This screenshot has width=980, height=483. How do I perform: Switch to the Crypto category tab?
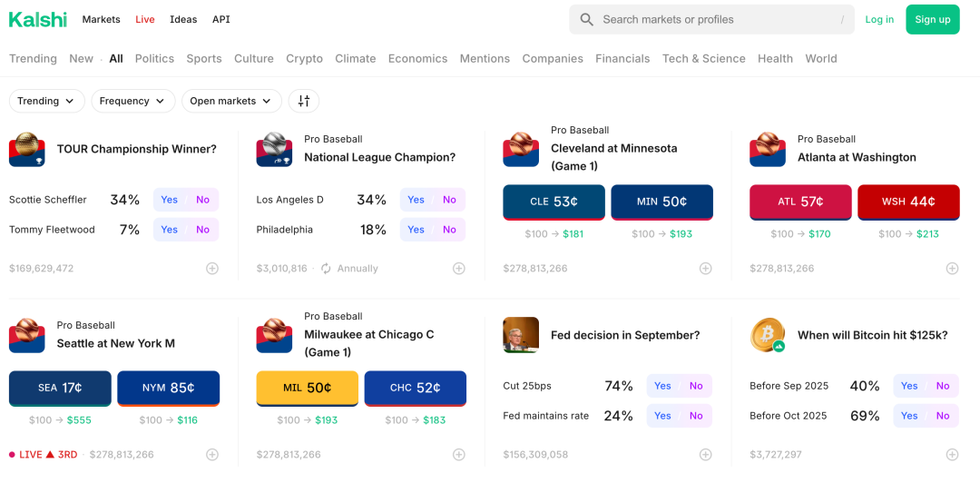[304, 58]
